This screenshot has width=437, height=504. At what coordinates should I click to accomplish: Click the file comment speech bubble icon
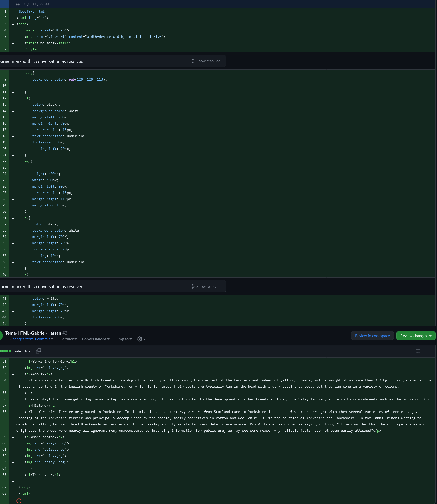point(418,351)
